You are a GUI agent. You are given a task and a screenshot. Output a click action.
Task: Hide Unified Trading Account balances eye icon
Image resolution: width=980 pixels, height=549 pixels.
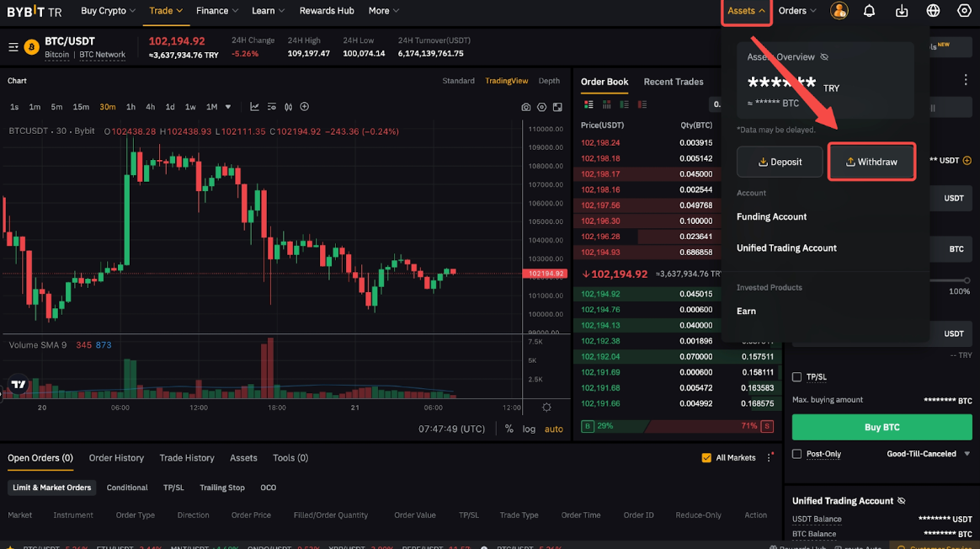902,501
